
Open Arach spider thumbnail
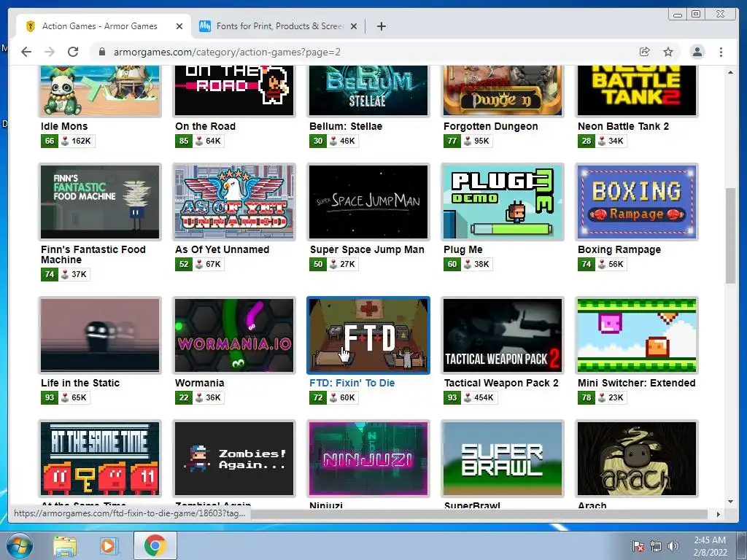coord(637,459)
